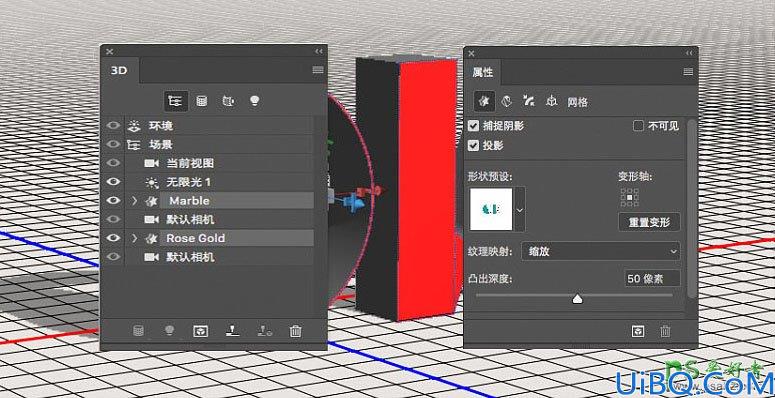Select the Cap properties icon
775x398 pixels.
pos(528,101)
